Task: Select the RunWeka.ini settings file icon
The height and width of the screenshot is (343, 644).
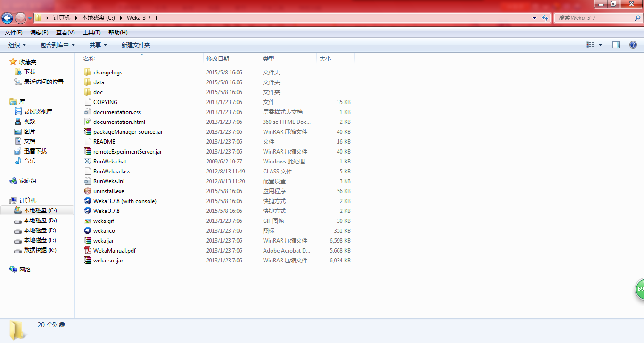Action: [x=87, y=181]
